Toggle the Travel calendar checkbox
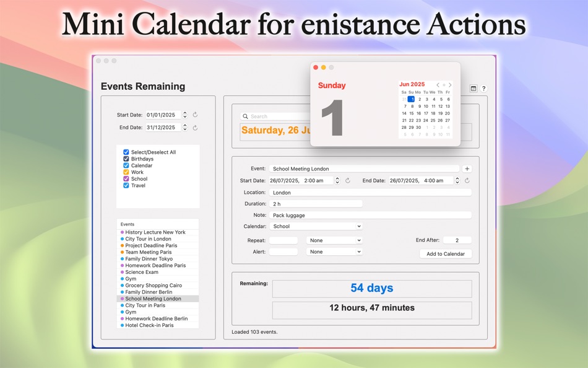This screenshot has height=368, width=588. click(126, 185)
